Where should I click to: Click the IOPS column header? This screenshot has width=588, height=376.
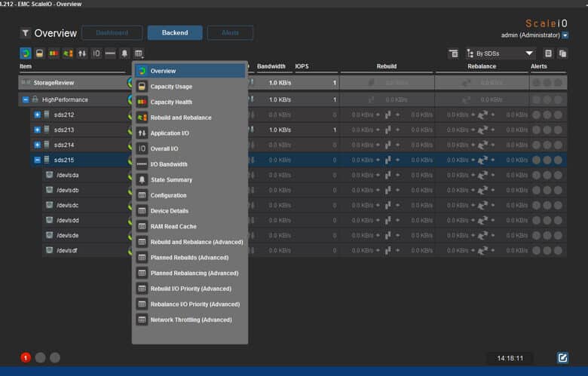(302, 66)
